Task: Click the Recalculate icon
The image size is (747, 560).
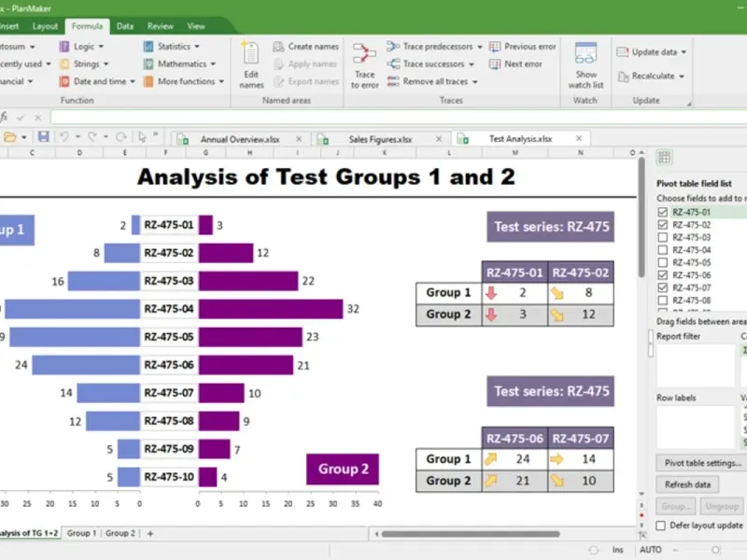Action: (x=623, y=77)
